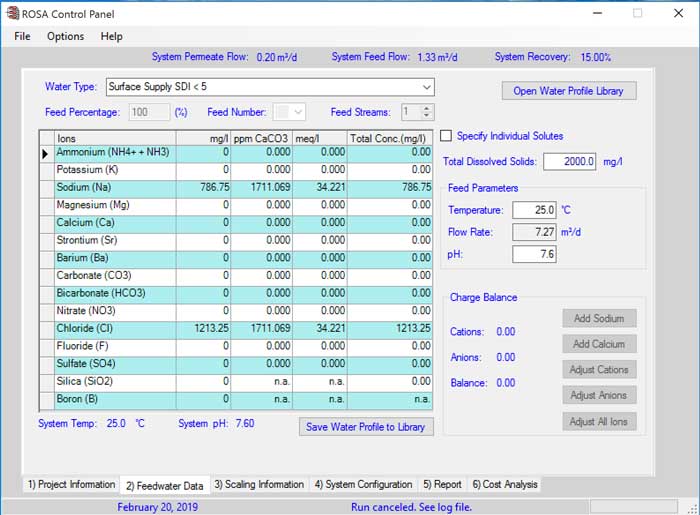The height and width of the screenshot is (515, 700).
Task: Enable Specify Individual Solutes checkbox
Action: tap(446, 136)
